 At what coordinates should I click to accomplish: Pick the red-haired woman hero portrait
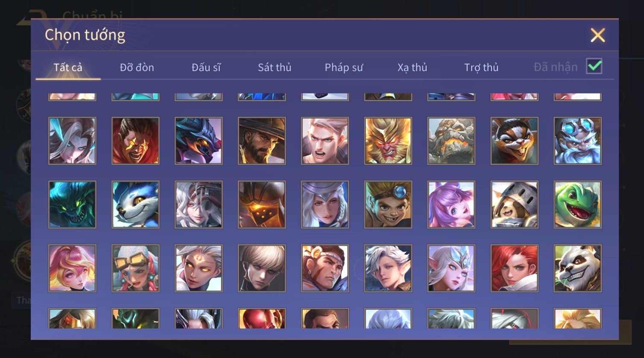515,268
